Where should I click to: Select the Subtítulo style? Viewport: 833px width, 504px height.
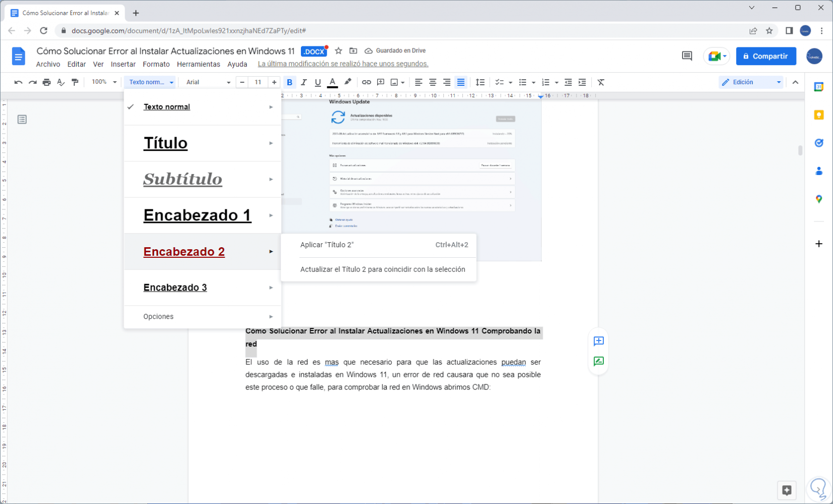(202, 179)
